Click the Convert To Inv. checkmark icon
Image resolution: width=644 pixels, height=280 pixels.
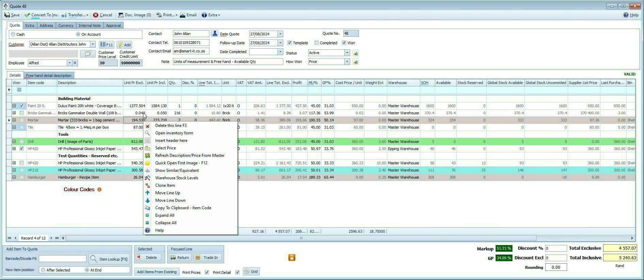(x=27, y=15)
